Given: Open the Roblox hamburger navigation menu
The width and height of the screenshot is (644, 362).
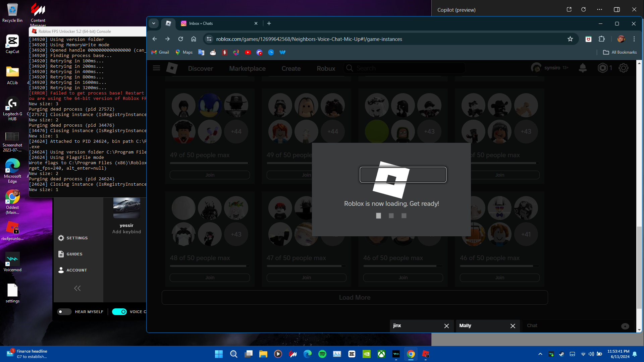Looking at the screenshot, I should (x=156, y=68).
